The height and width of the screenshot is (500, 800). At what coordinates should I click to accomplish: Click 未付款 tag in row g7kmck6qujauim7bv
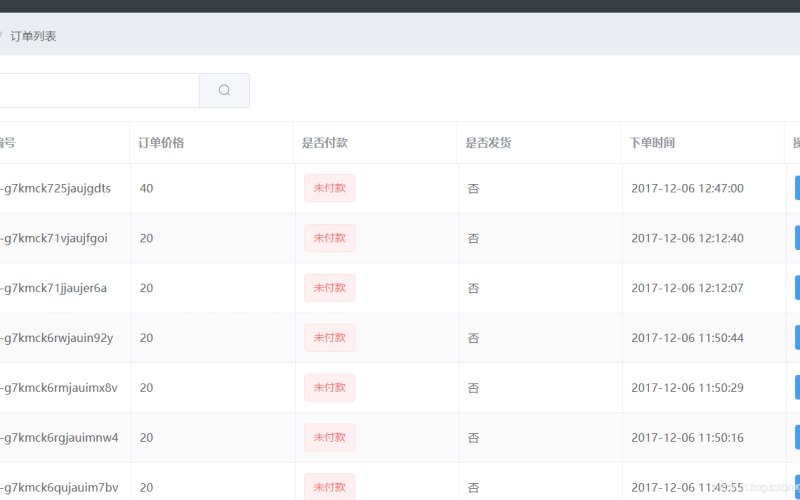[330, 487]
